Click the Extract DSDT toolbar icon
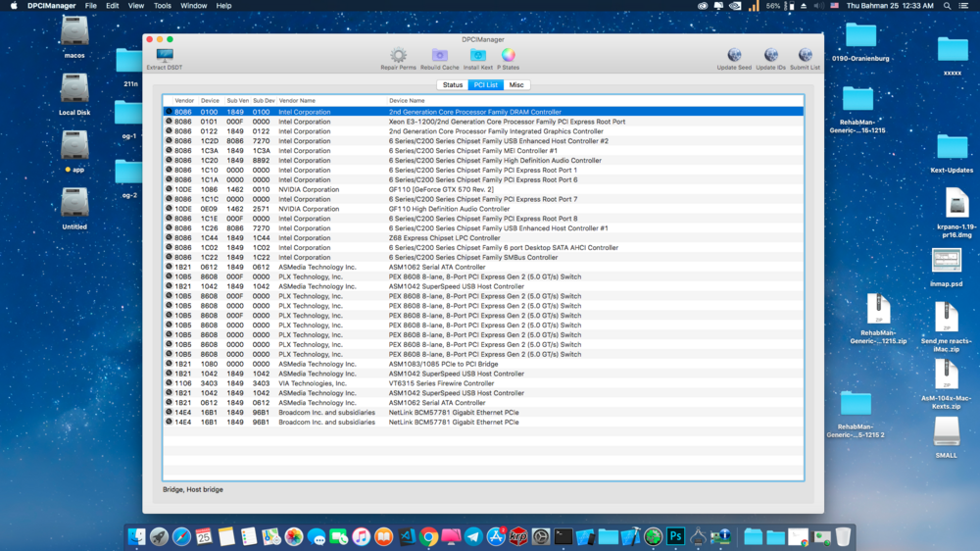The height and width of the screenshot is (551, 980). (x=164, y=58)
